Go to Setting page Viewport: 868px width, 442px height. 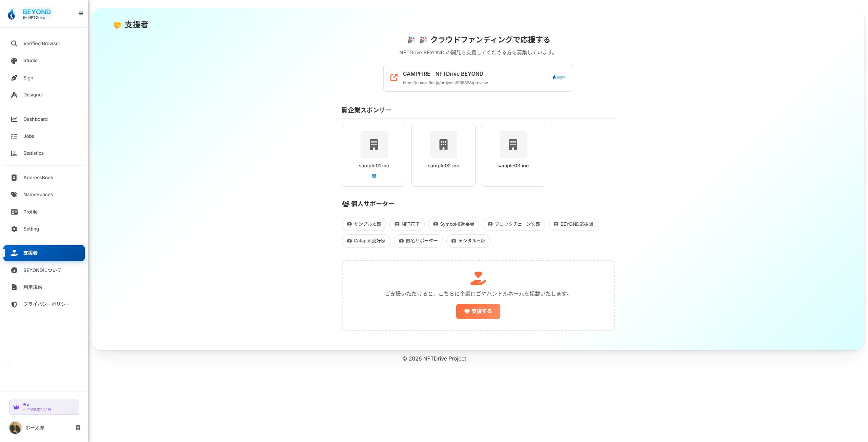coord(31,229)
